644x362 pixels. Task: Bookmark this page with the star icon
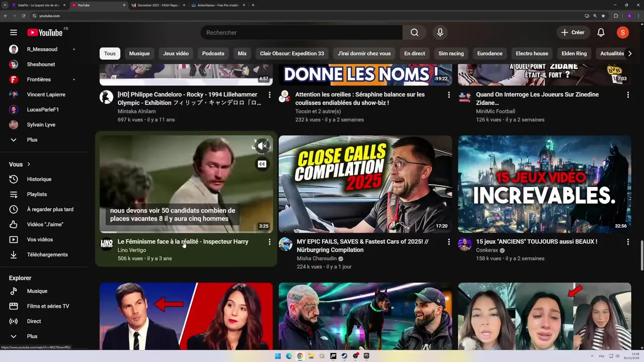603,16
